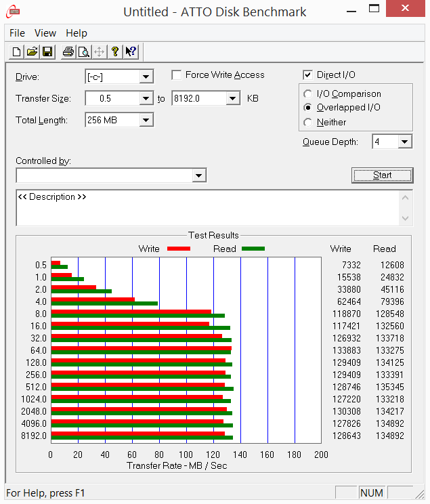Click write value 130308

coord(347,411)
